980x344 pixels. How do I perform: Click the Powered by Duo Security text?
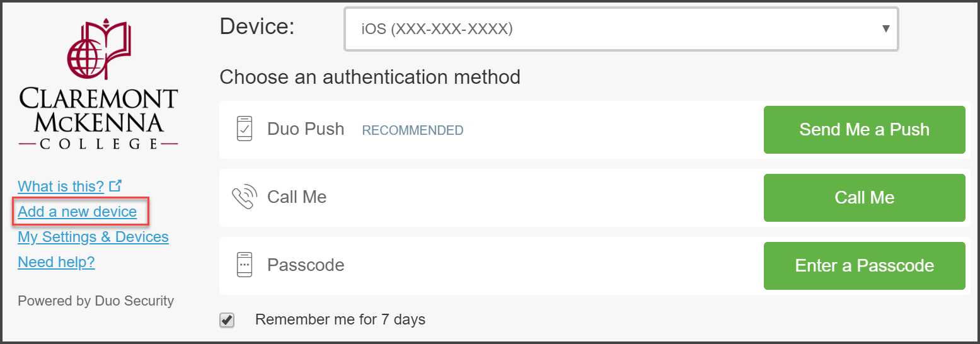(x=96, y=301)
